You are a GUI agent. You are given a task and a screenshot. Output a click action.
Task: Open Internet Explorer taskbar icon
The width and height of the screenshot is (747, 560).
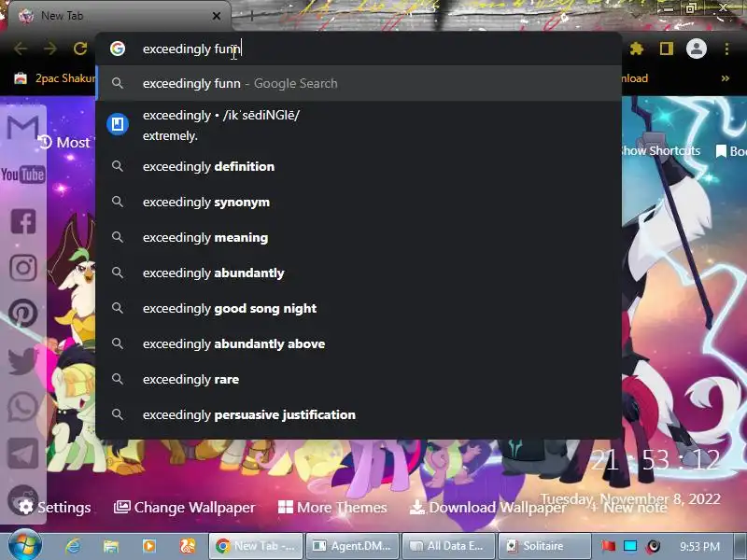point(73,546)
